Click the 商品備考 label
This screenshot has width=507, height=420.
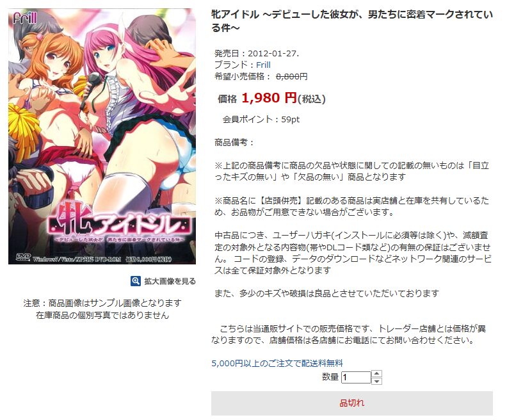[x=234, y=143]
